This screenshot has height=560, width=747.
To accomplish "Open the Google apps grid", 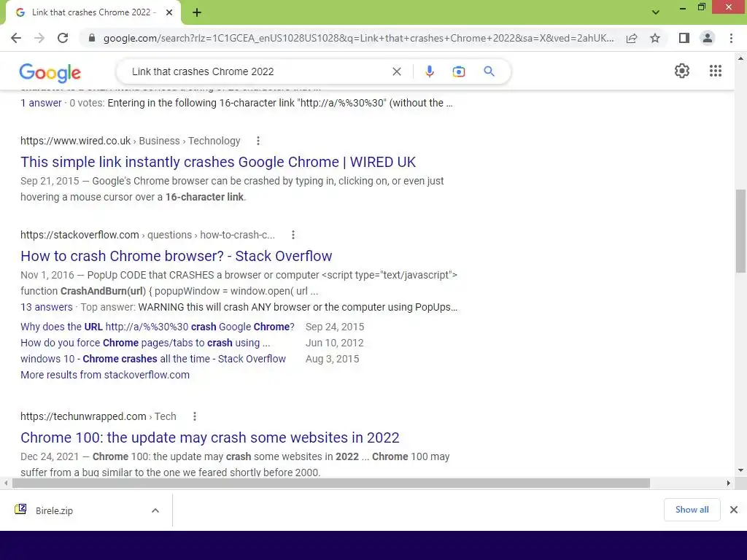I will tap(715, 71).
